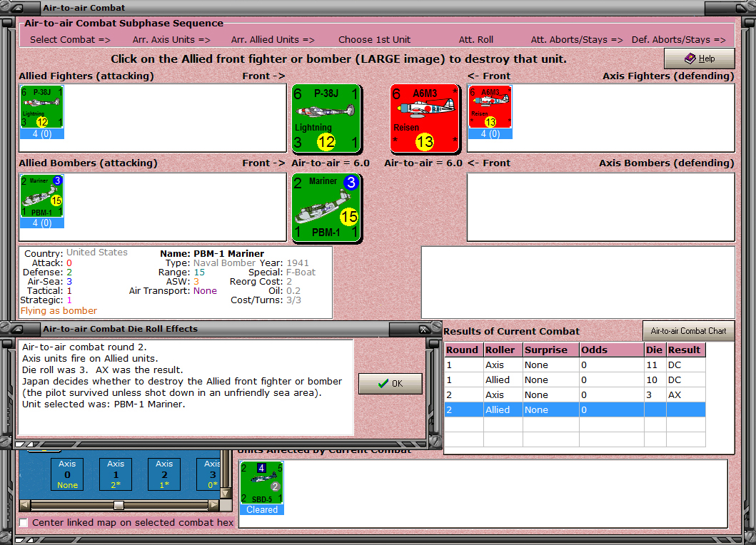756x545 pixels.
Task: Click the Odds column header
Action: (611, 350)
